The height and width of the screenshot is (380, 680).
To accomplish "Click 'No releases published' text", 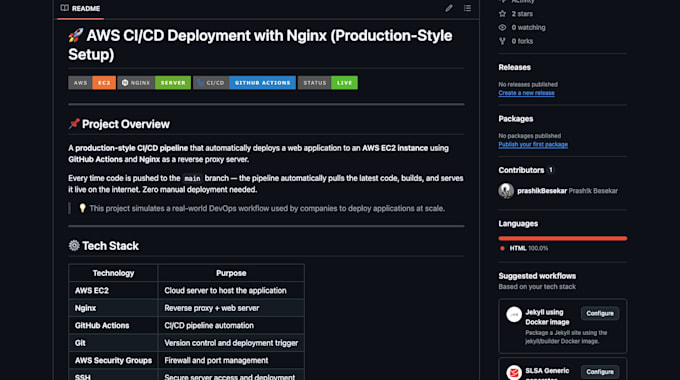I will [x=528, y=84].
